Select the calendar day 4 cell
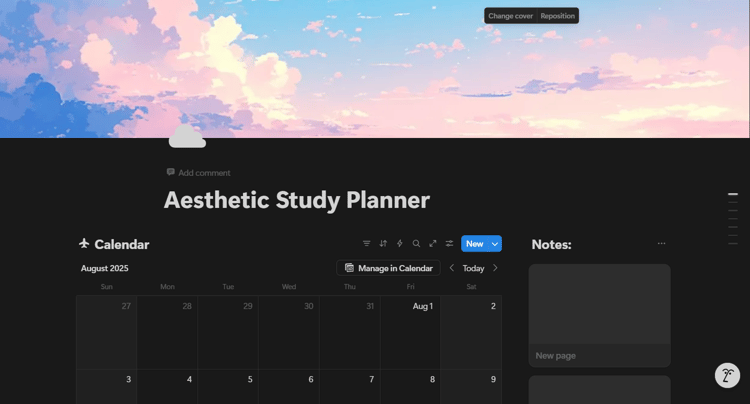This screenshot has height=404, width=750. tap(167, 387)
